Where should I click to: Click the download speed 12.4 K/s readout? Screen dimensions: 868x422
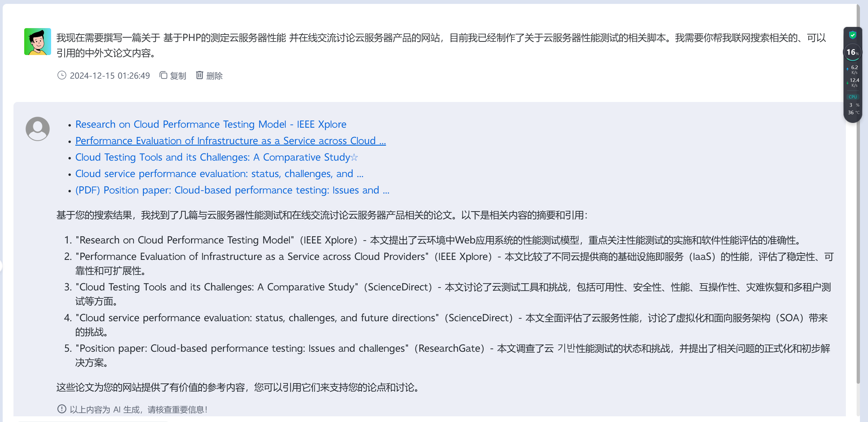click(852, 82)
